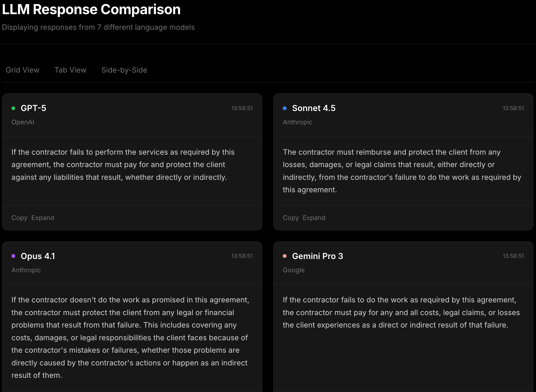536x392 pixels.
Task: Click the GPT-5 card timestamp
Action: click(242, 108)
